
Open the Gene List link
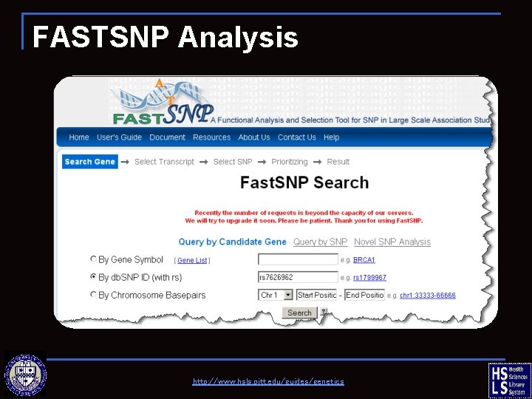click(192, 260)
